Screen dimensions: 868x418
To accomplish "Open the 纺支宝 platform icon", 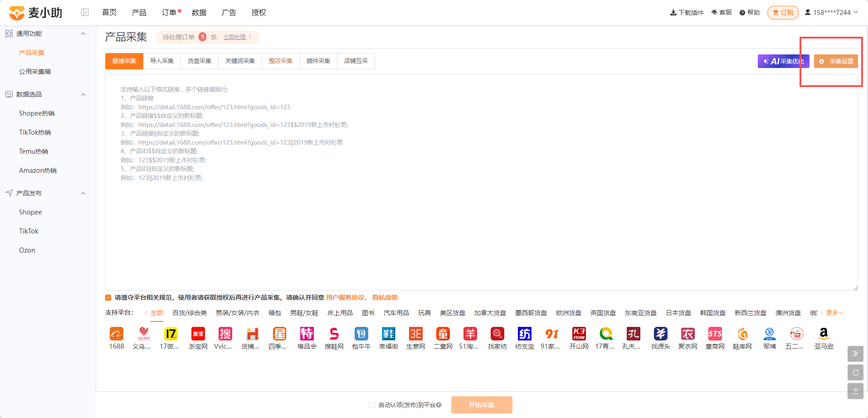I will coord(525,334).
